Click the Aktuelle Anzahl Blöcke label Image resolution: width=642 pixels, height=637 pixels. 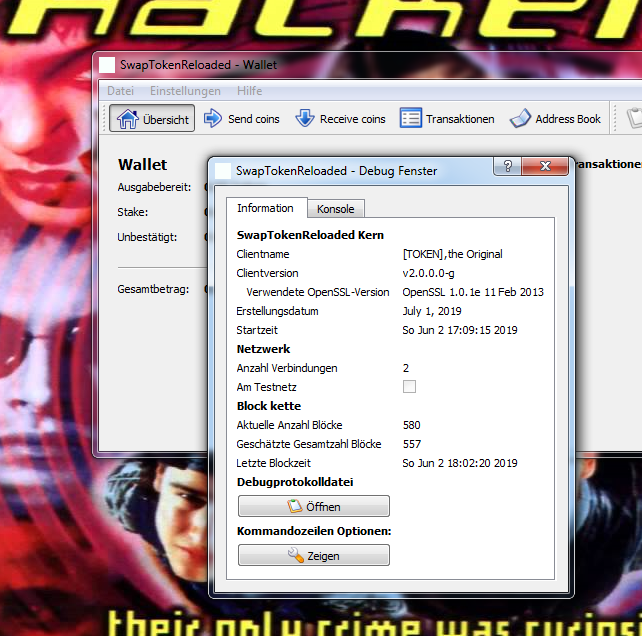point(289,425)
